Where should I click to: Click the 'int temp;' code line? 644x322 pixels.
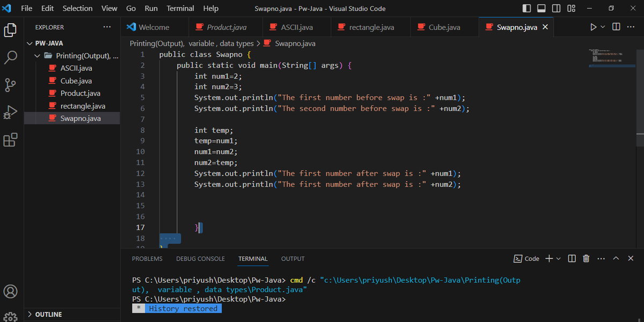(214, 130)
